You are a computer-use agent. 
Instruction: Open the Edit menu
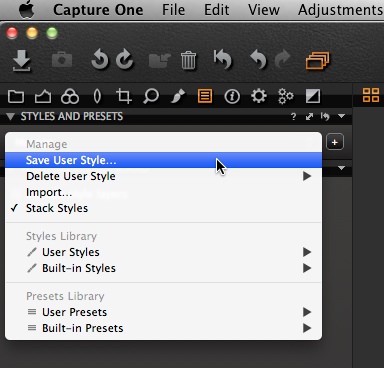click(216, 10)
